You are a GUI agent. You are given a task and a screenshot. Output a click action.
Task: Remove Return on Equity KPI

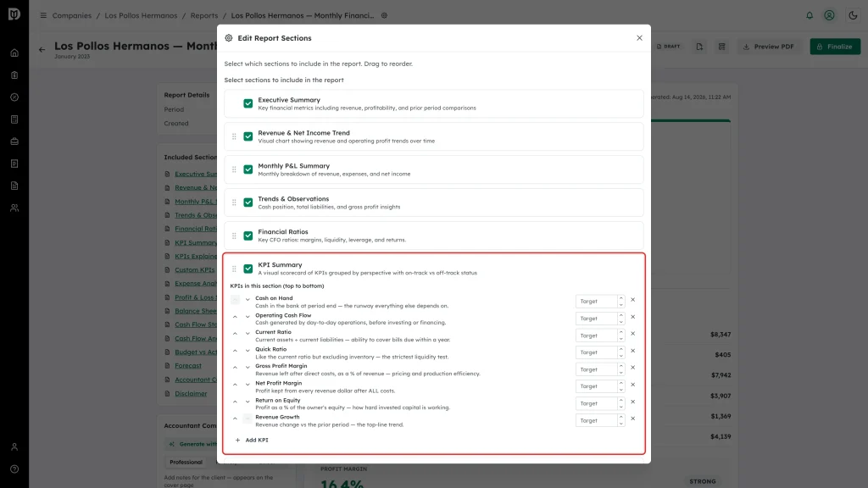tap(632, 402)
